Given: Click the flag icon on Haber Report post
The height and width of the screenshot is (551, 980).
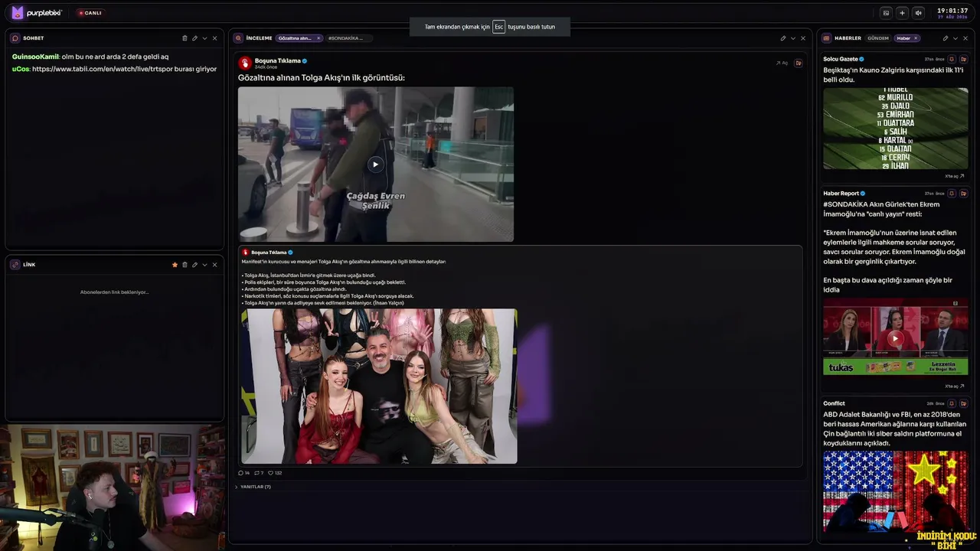Looking at the screenshot, I should coord(963,194).
